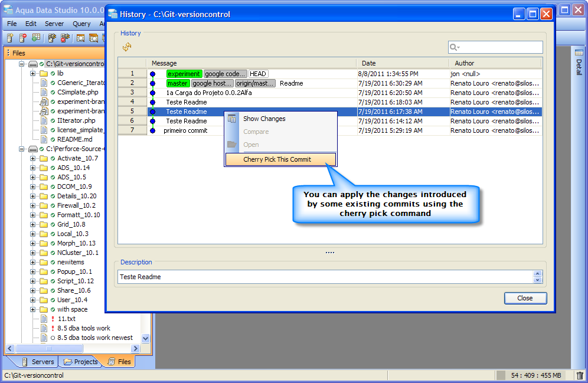Screen dimensions: 588x383
Task: Expand the DCOM_10.9 folder
Action: tap(33, 186)
